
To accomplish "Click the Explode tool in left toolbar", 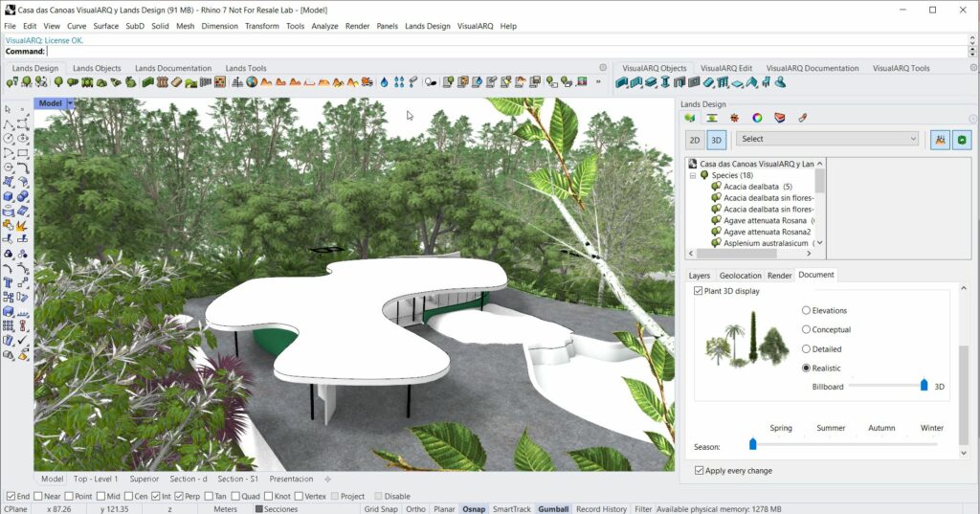I will (23, 225).
